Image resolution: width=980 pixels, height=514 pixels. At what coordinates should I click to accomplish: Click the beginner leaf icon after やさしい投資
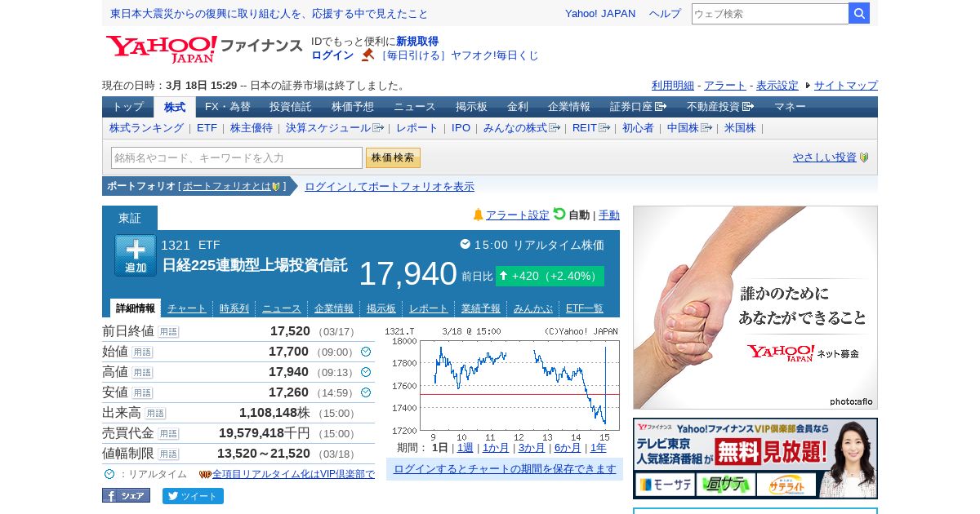pyautogui.click(x=864, y=157)
